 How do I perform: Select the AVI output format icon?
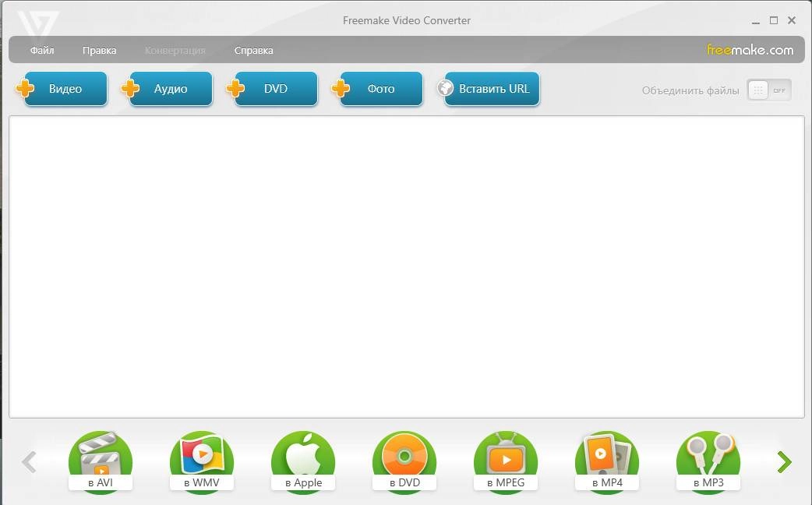101,461
